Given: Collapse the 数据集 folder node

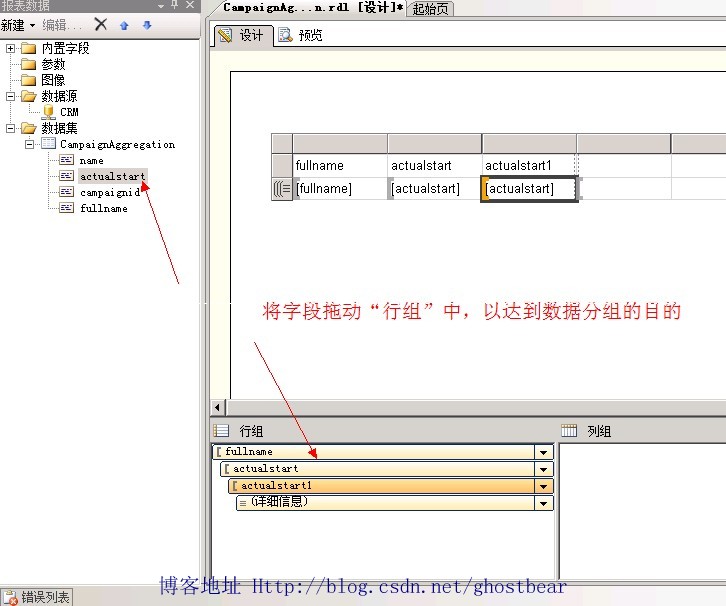Looking at the screenshot, I should 10,128.
